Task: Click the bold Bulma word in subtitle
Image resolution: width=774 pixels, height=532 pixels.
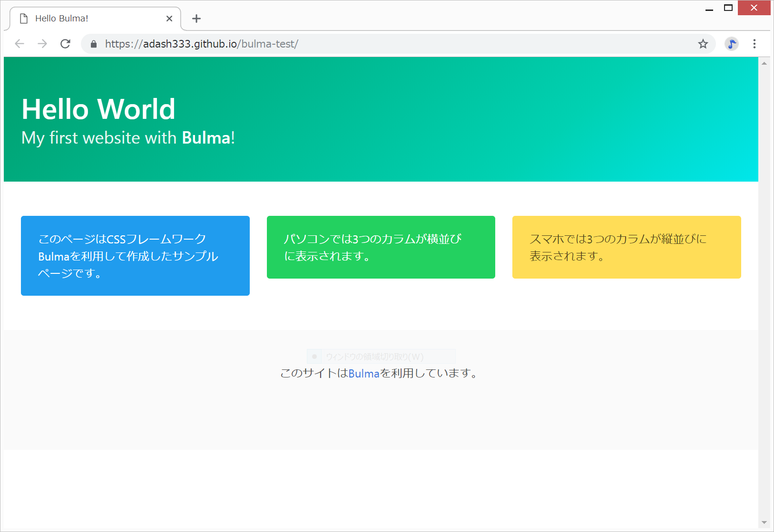Action: point(206,138)
